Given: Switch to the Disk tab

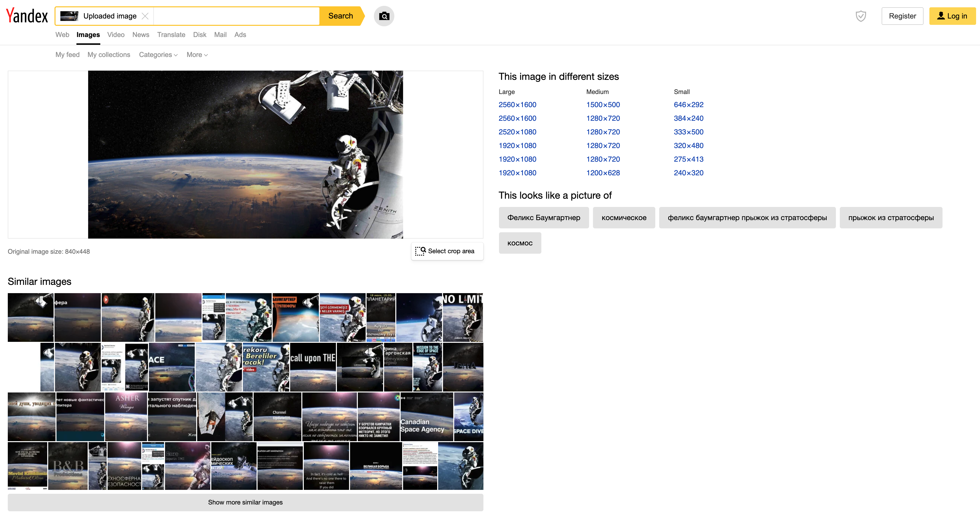Looking at the screenshot, I should pos(199,35).
